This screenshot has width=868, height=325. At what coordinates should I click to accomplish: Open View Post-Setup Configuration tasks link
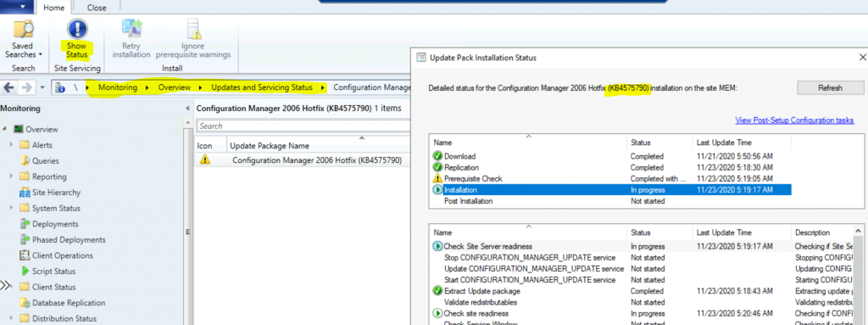(794, 120)
